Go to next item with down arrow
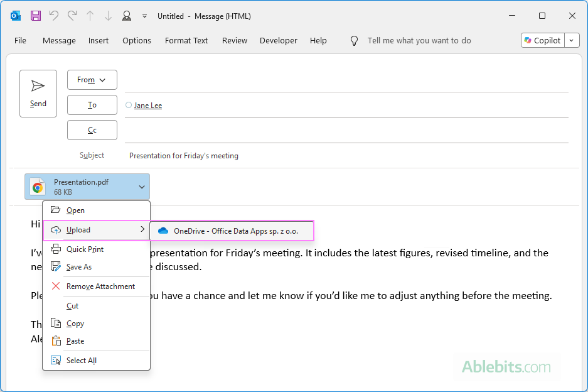Screen dimensions: 588x392 (108, 16)
